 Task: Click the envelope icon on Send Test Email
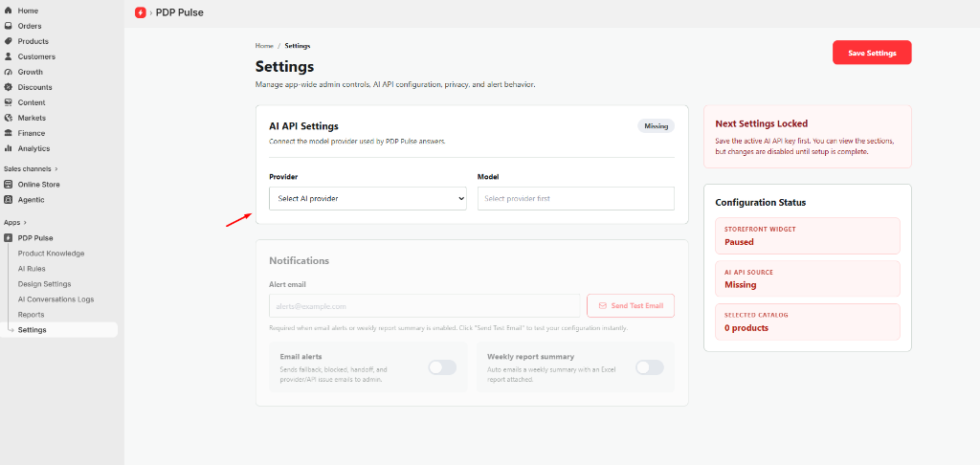[603, 306]
